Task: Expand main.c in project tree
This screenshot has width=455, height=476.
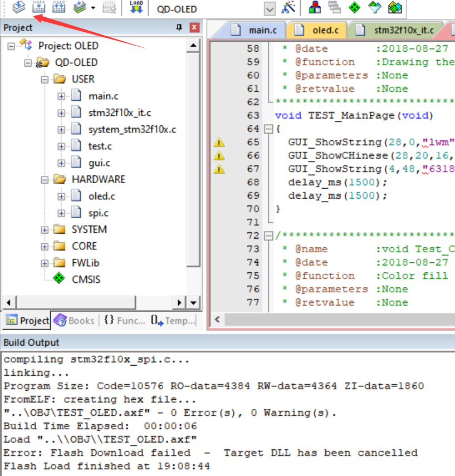Action: [61, 96]
